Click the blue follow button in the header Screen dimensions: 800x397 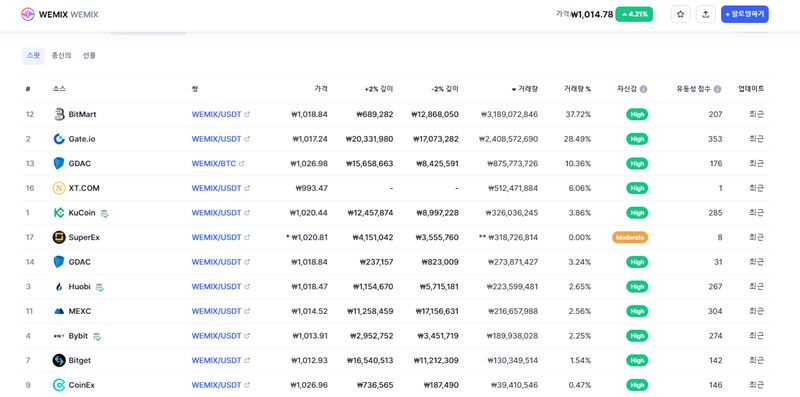(745, 14)
